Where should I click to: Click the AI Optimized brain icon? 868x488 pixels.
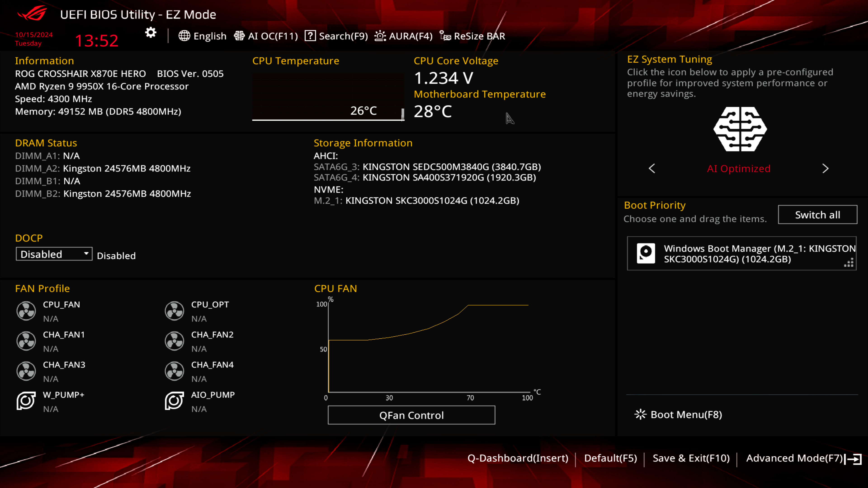click(740, 129)
